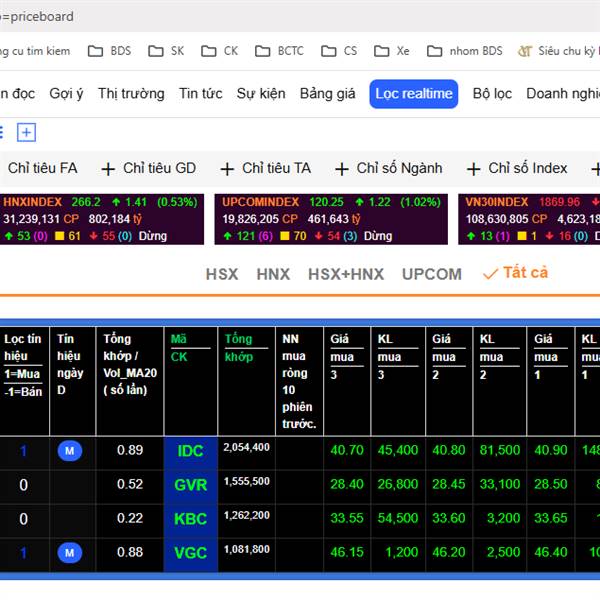
Task: Open the Siêu chu kỳ bookmark
Action: [x=559, y=51]
